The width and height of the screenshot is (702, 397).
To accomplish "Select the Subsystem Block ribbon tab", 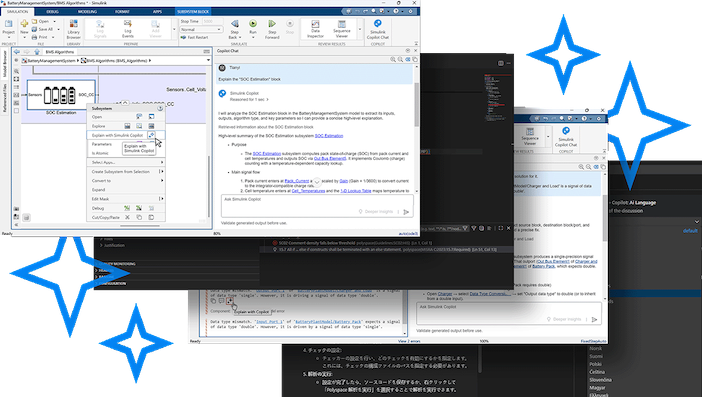I will coord(193,12).
